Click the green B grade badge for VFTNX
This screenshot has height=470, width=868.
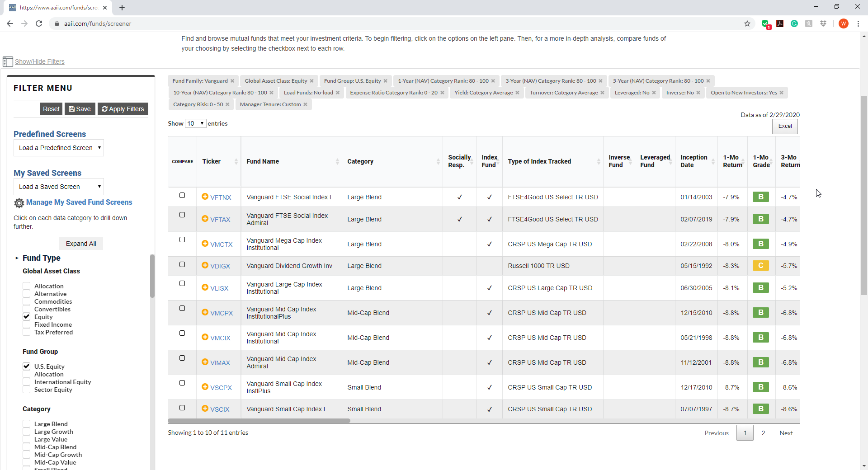(x=761, y=197)
